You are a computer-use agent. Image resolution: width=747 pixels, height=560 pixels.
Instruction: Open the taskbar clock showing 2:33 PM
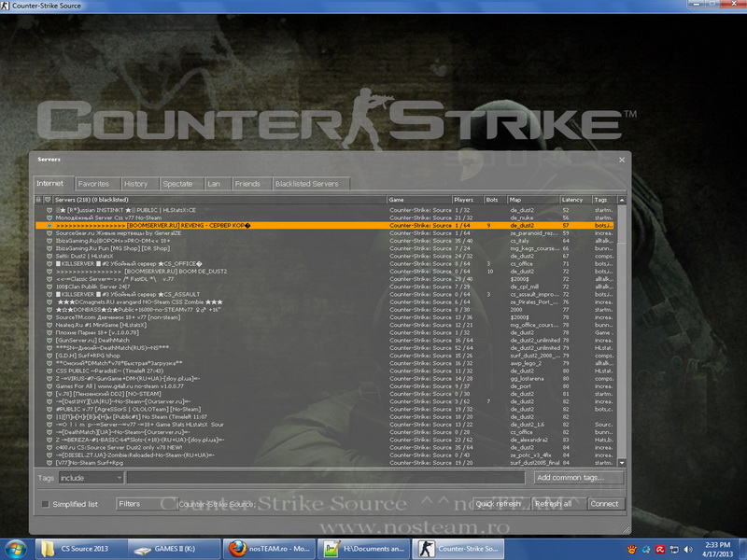717,549
